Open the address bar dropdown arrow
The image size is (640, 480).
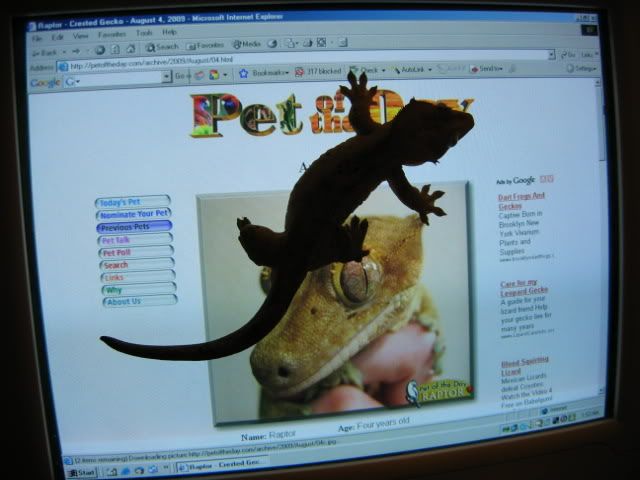(551, 55)
